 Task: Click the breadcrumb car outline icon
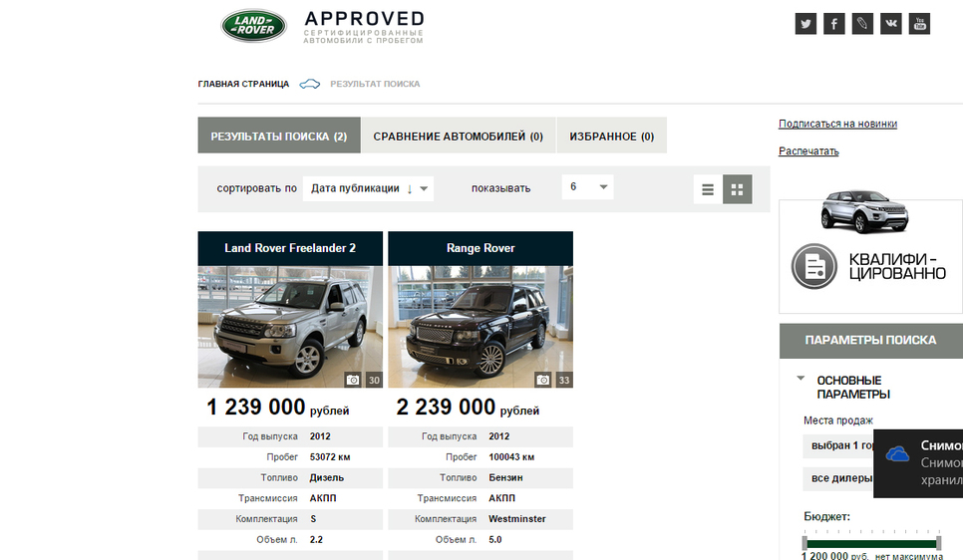tap(309, 84)
